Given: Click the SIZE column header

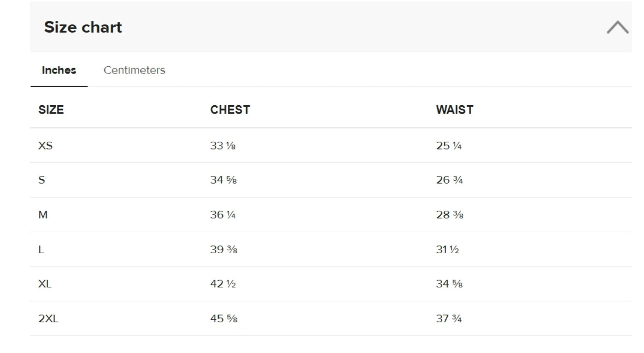Looking at the screenshot, I should (51, 110).
